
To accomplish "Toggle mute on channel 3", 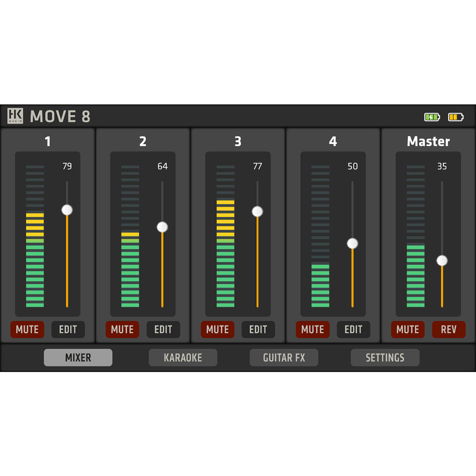I will click(x=217, y=329).
